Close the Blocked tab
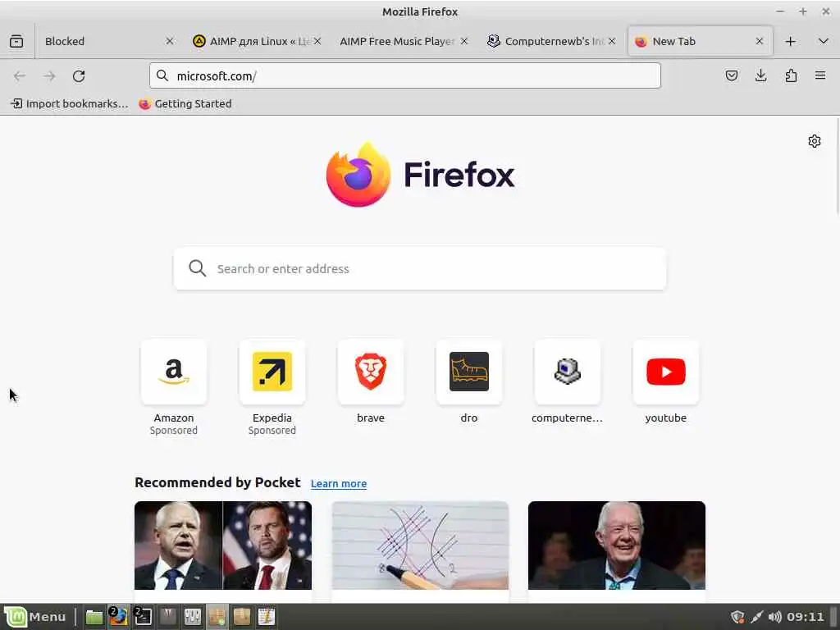Image resolution: width=840 pixels, height=630 pixels. coord(169,41)
